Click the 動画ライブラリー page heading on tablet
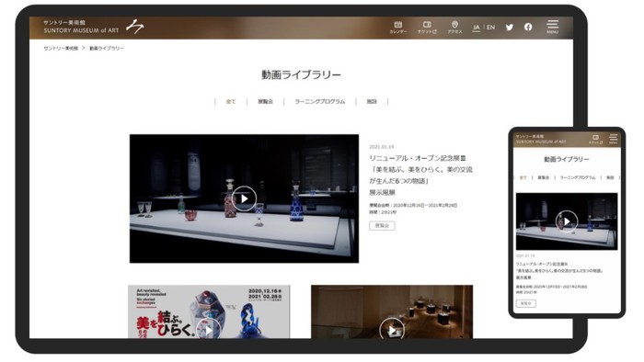This screenshot has height=362, width=644. click(x=301, y=74)
